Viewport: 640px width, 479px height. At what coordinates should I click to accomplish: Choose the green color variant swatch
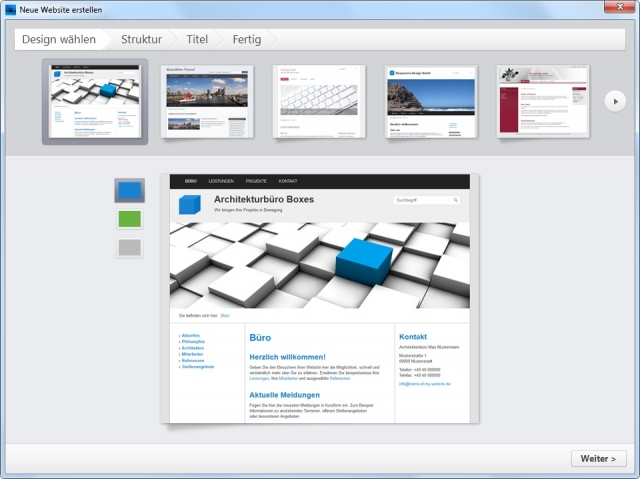pyautogui.click(x=130, y=218)
